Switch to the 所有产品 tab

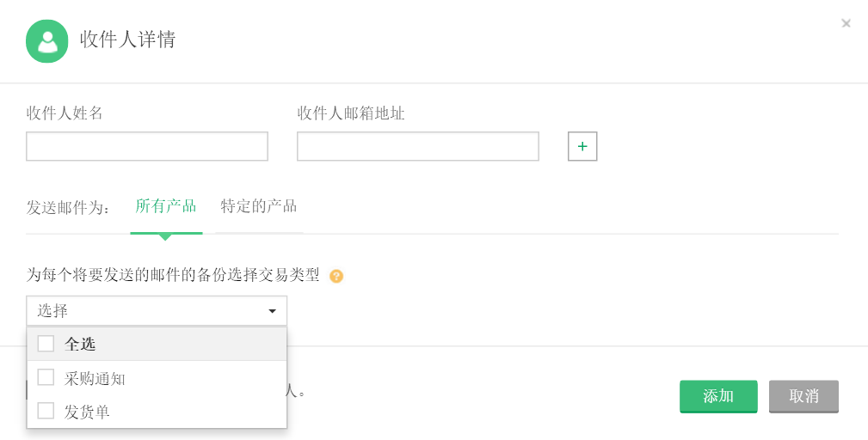(166, 206)
